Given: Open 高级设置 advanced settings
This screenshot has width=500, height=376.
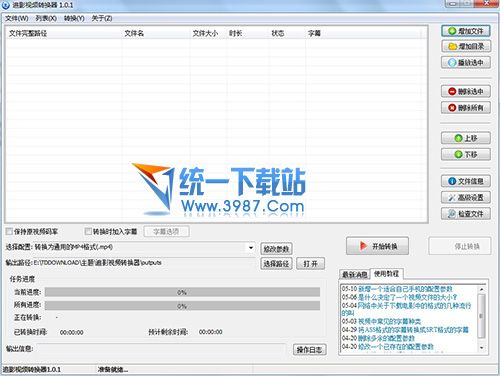Looking at the screenshot, I should [x=466, y=197].
